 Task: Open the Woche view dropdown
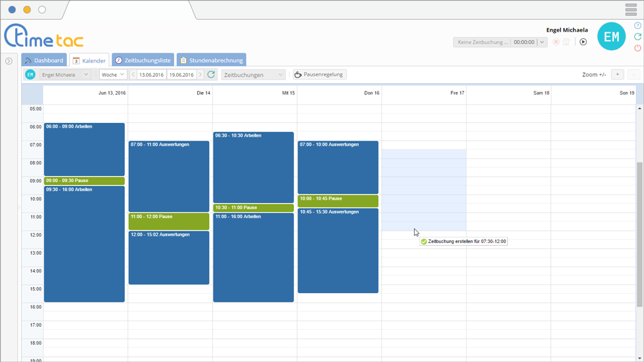coord(113,75)
